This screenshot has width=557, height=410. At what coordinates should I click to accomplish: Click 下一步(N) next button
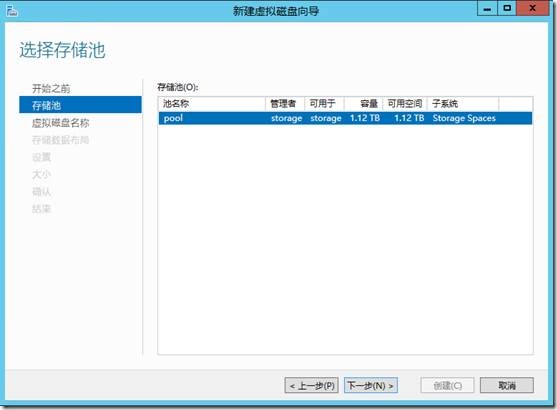(371, 385)
